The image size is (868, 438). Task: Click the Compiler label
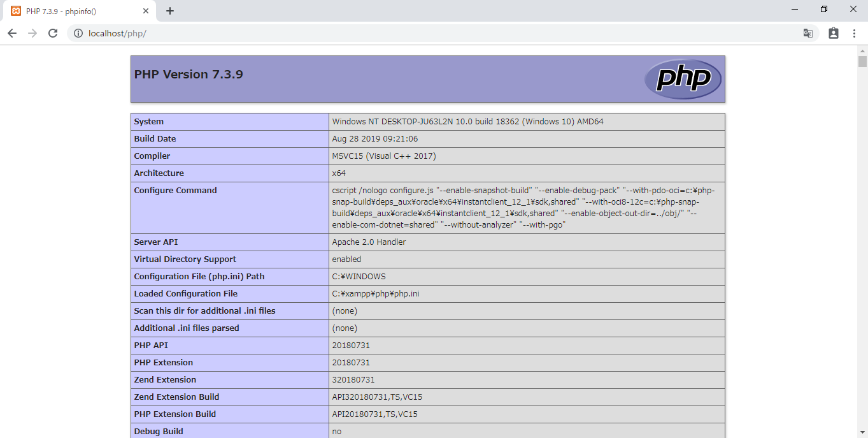point(152,156)
